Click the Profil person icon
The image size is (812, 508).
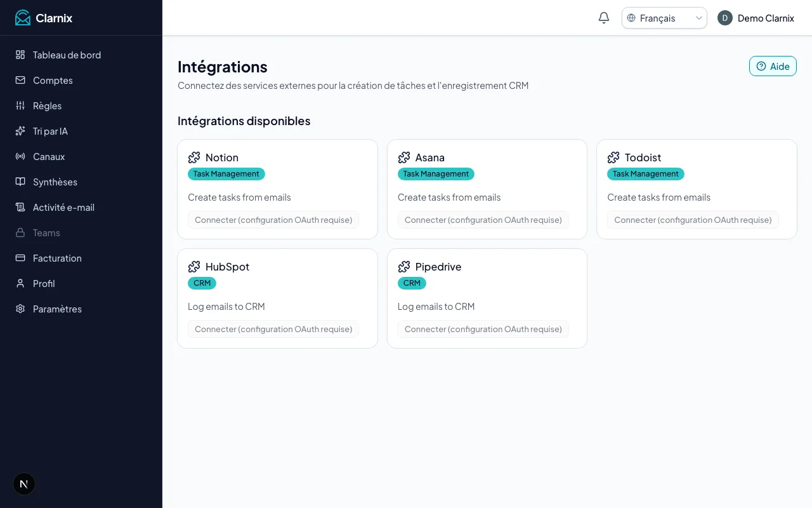pyautogui.click(x=20, y=283)
